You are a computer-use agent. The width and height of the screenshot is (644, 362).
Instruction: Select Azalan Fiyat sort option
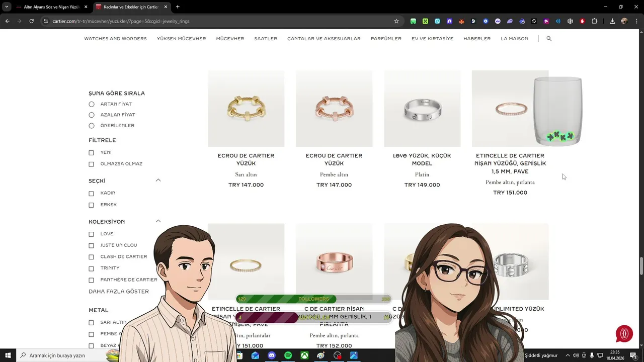coord(92,115)
